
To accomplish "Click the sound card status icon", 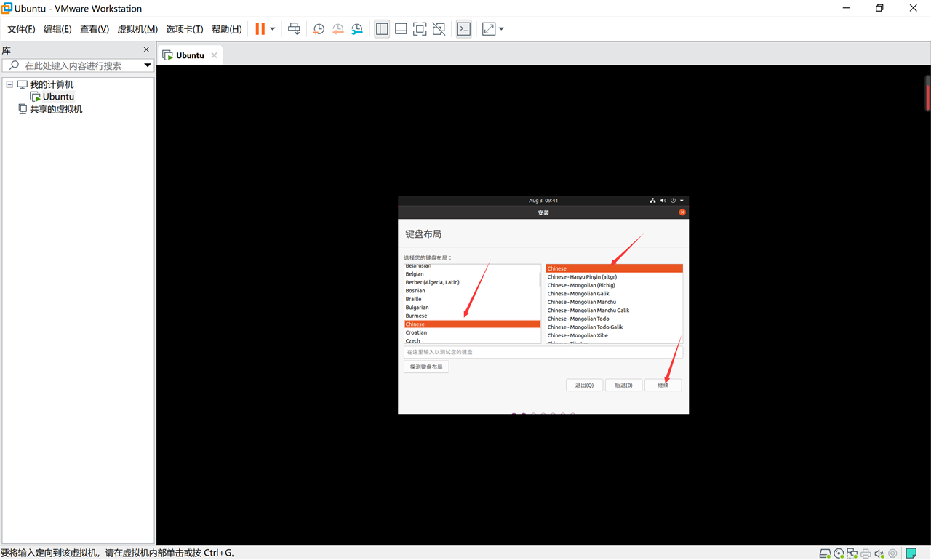I will click(x=879, y=553).
